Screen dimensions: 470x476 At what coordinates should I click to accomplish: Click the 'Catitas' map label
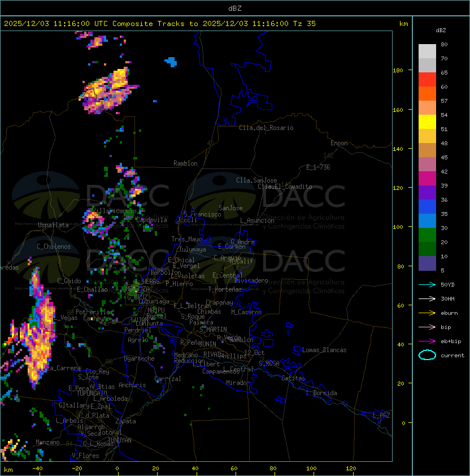pos(293,378)
